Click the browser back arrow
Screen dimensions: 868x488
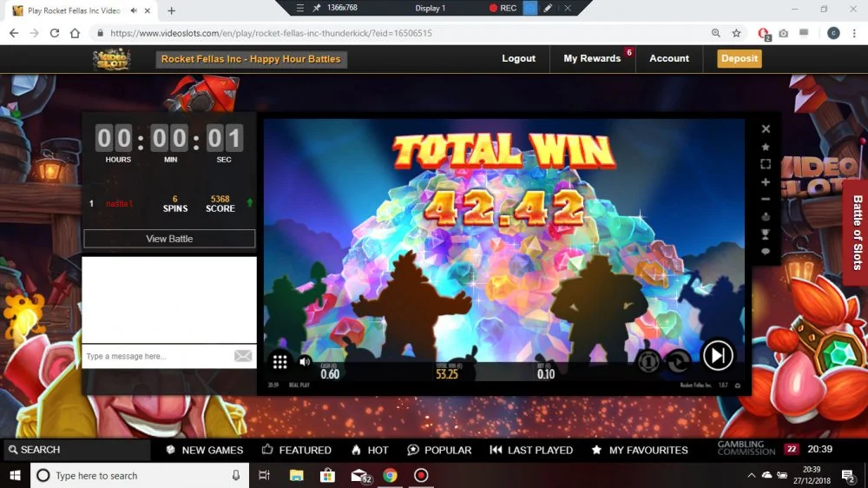point(14,33)
